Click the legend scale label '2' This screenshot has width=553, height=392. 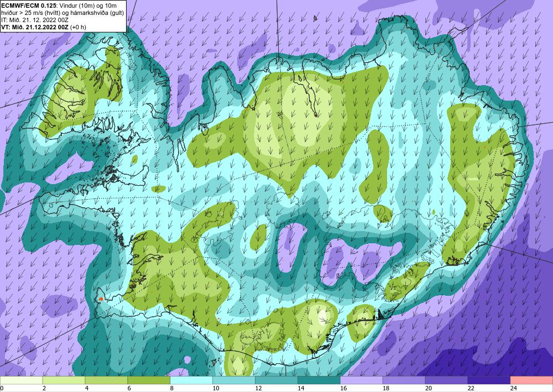click(44, 389)
